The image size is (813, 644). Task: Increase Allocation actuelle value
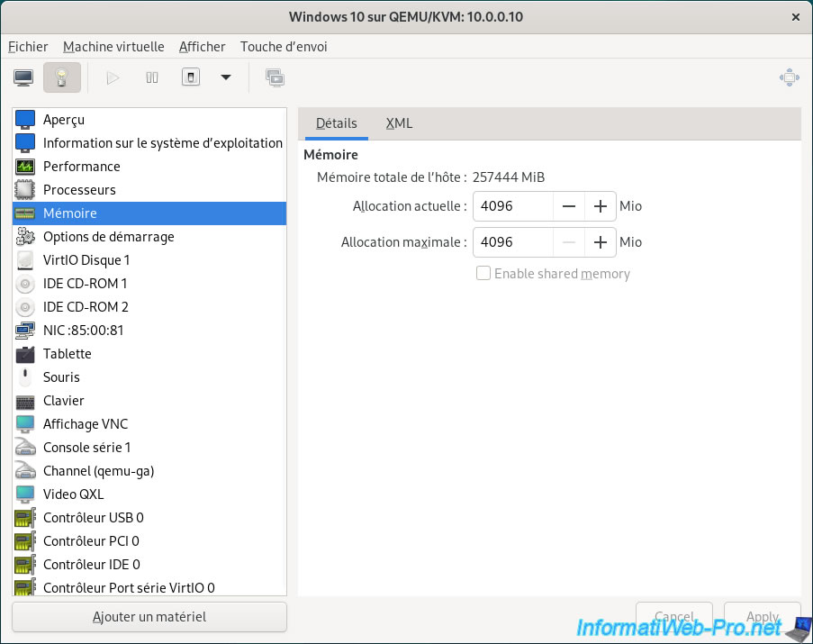(601, 206)
